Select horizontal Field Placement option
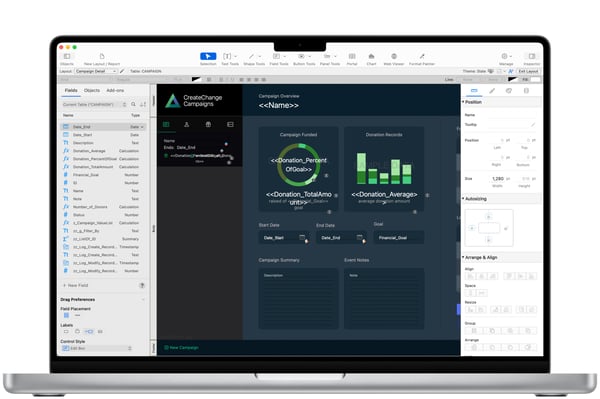 click(x=77, y=315)
